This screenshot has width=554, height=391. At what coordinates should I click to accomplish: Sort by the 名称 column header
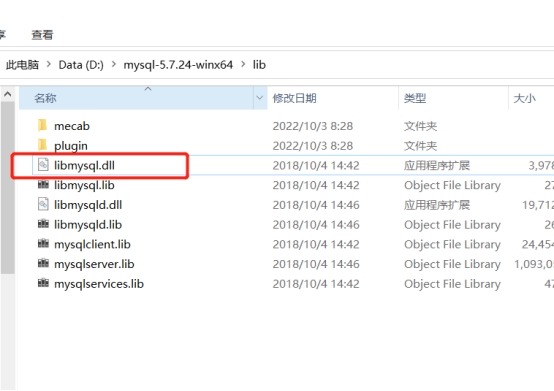coord(136,98)
